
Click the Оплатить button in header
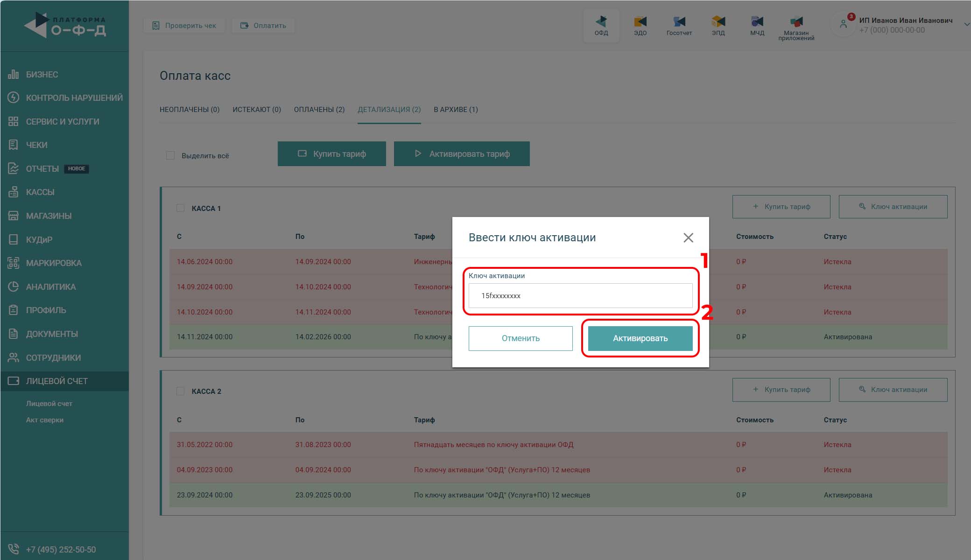[263, 25]
